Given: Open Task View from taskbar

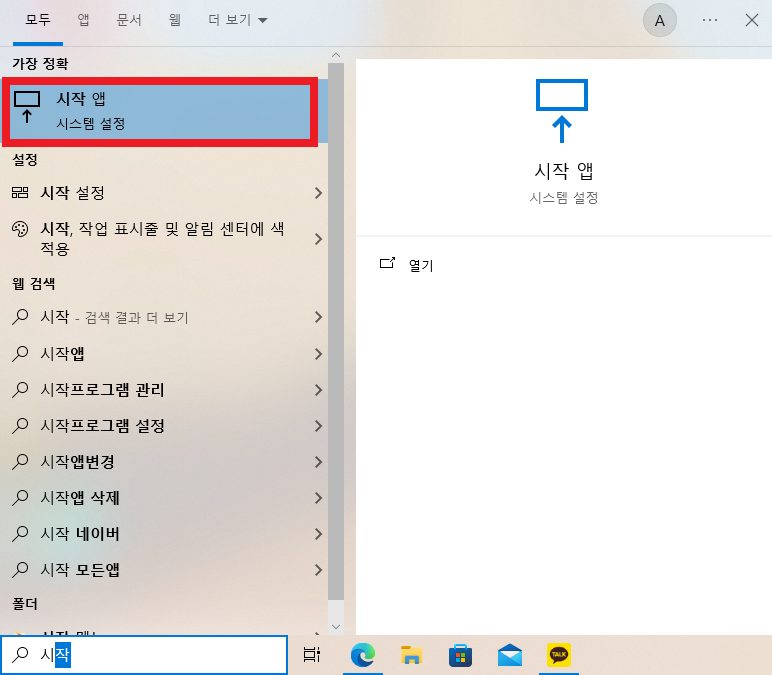Looking at the screenshot, I should tap(312, 654).
